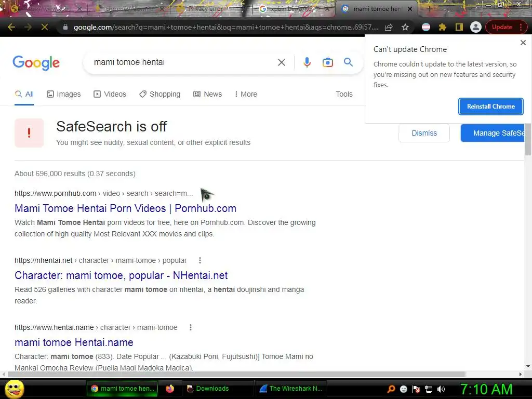Screen dimensions: 532x399
Task: Close the Can't update Chrome popup
Action: tap(523, 43)
